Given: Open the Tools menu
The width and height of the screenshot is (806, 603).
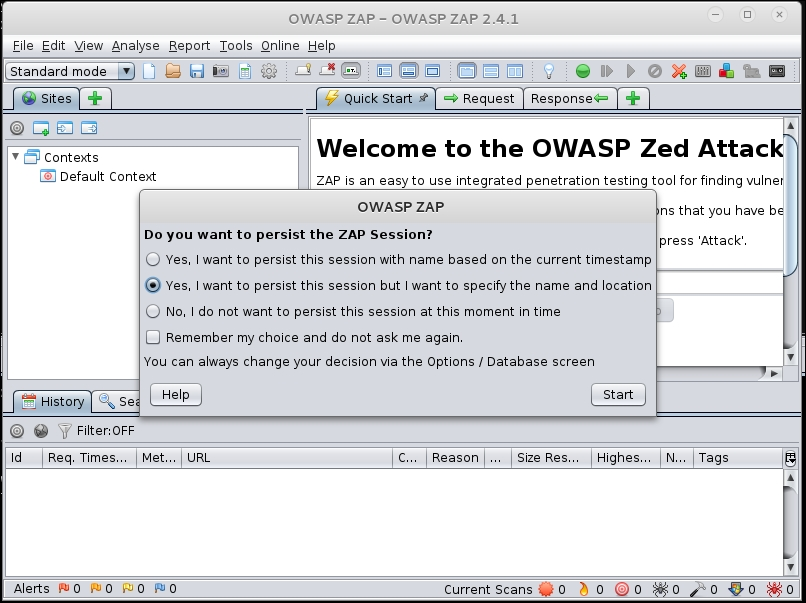Looking at the screenshot, I should click(x=236, y=46).
